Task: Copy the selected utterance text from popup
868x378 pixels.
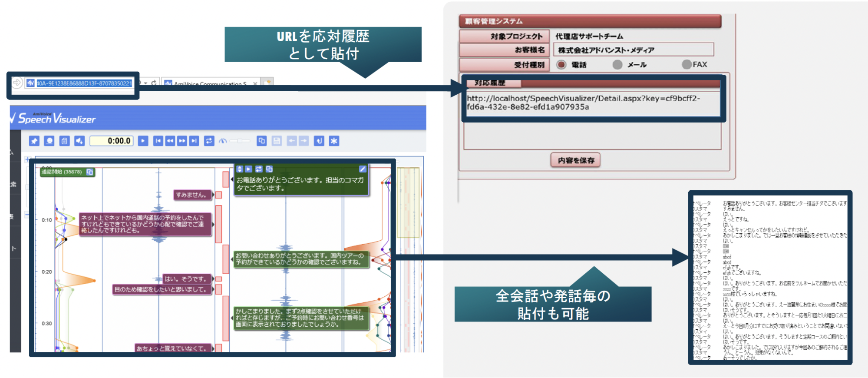Action: 269,169
